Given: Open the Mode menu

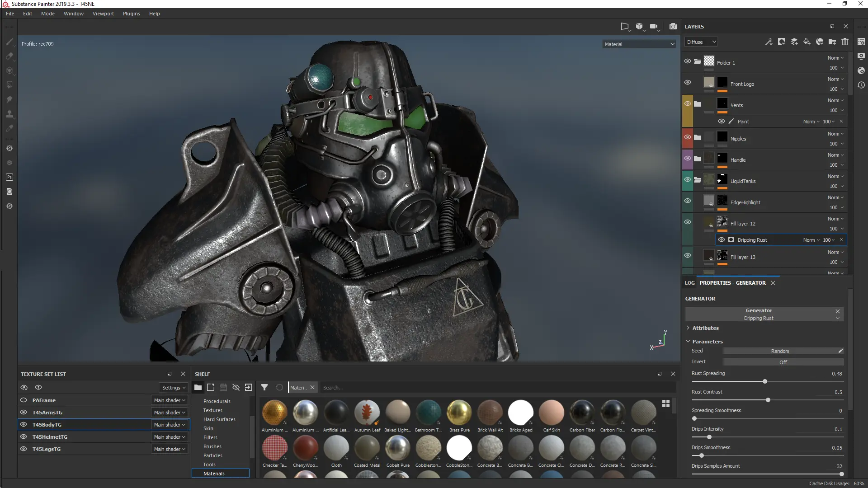Looking at the screenshot, I should click(x=48, y=14).
